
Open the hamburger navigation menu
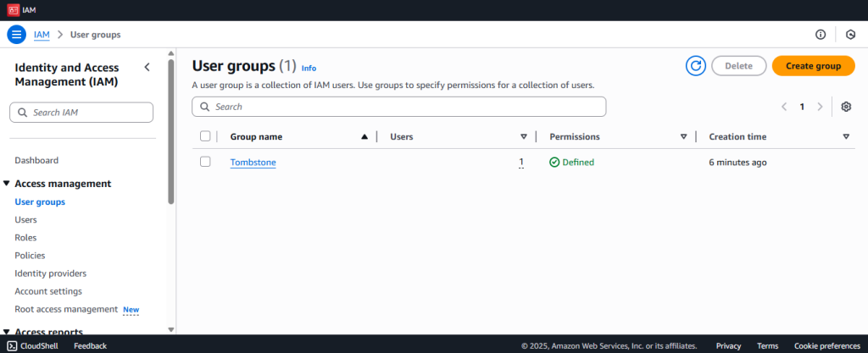(x=17, y=34)
